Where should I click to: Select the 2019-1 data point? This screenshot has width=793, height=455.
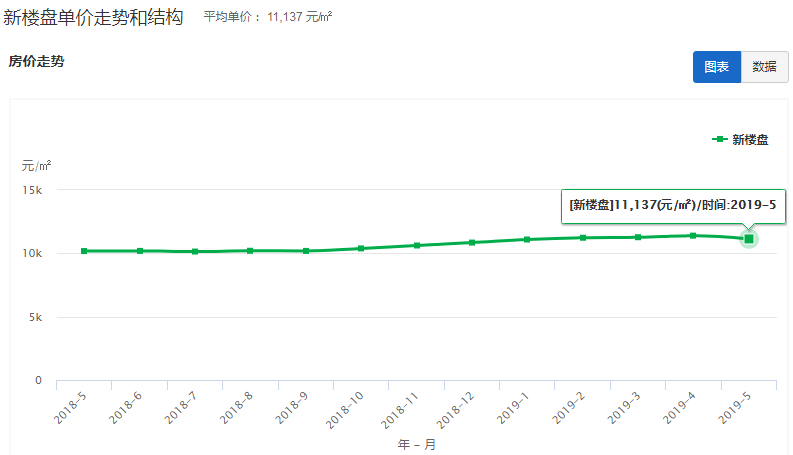point(527,239)
